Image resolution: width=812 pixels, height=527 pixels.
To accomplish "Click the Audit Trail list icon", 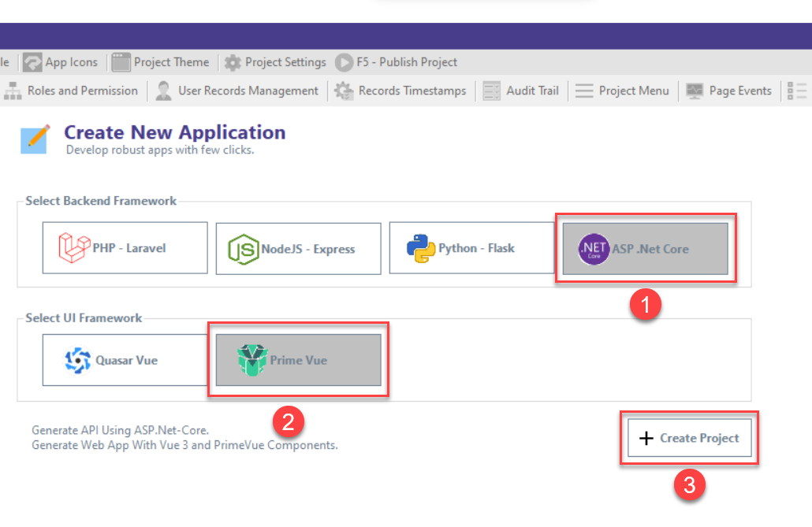I will coord(491,91).
